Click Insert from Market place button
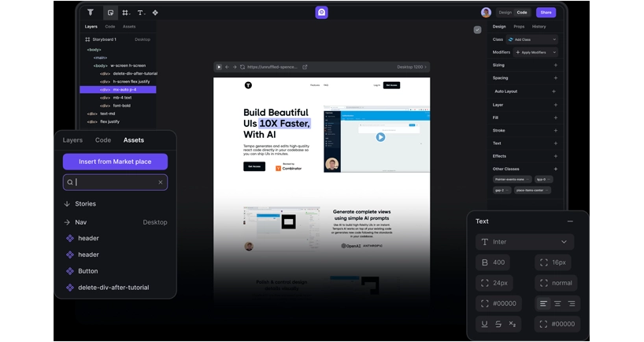644x342 pixels. 115,162
